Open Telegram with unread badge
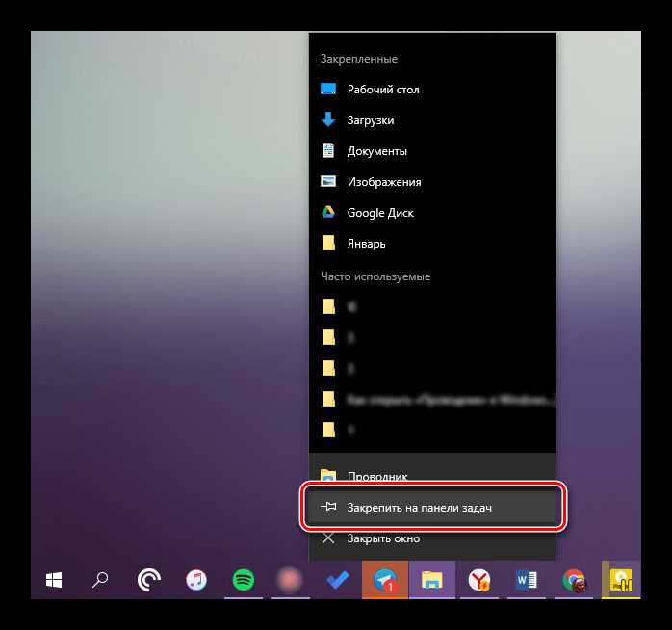This screenshot has width=672, height=630. [385, 580]
